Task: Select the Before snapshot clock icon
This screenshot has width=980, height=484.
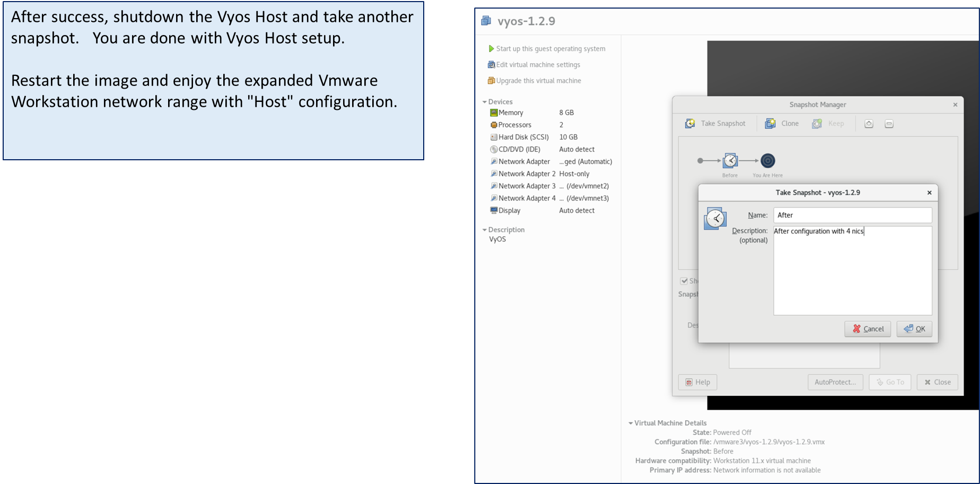Action: click(x=730, y=161)
